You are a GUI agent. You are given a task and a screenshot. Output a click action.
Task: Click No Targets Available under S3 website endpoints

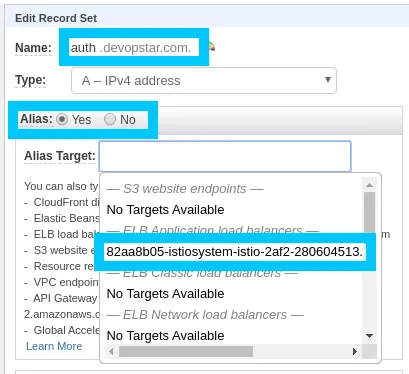[165, 210]
